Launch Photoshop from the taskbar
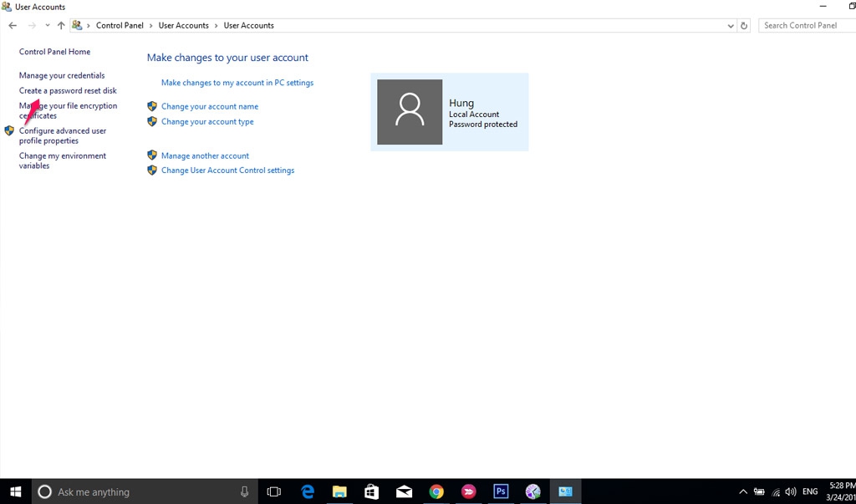The height and width of the screenshot is (504, 856). 501,491
